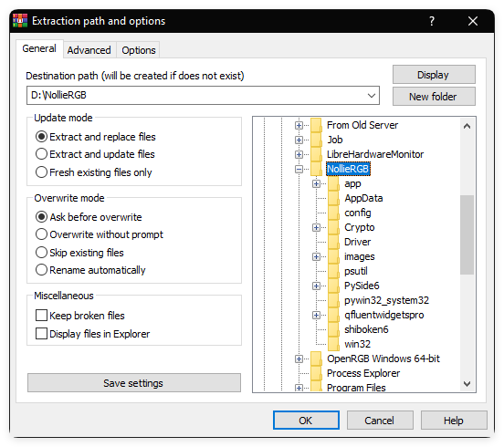
Task: Click the AppData folder icon
Action: 333,198
